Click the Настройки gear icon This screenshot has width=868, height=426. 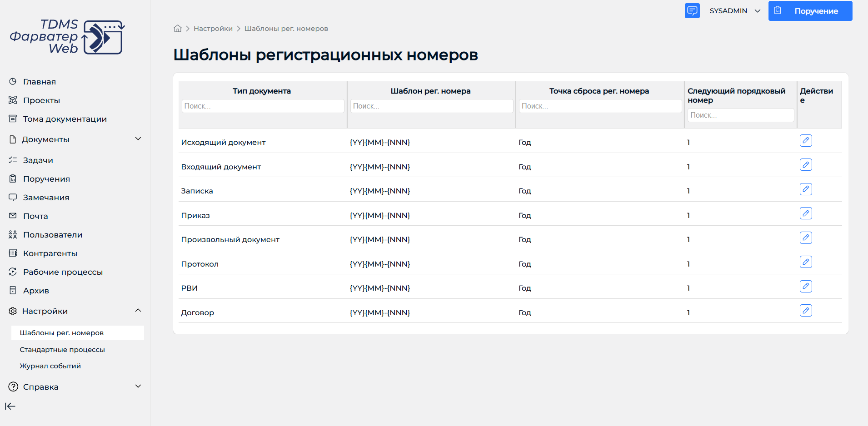pos(13,311)
